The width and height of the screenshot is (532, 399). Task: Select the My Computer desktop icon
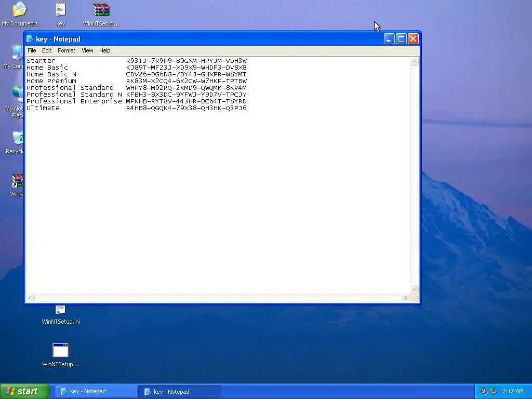tap(14, 57)
